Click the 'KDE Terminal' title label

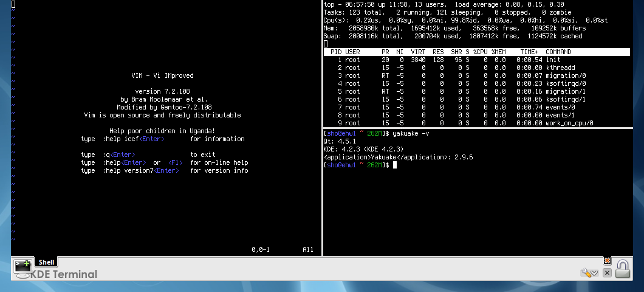(64, 274)
